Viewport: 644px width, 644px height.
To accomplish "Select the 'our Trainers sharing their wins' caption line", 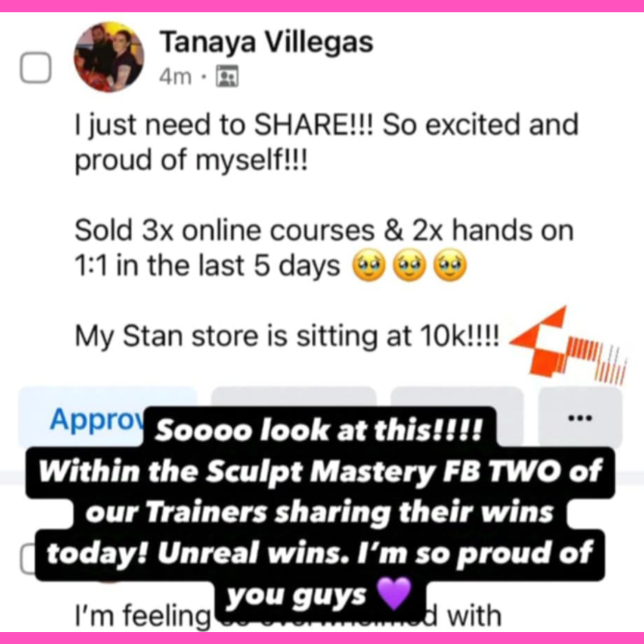I will click(x=320, y=513).
